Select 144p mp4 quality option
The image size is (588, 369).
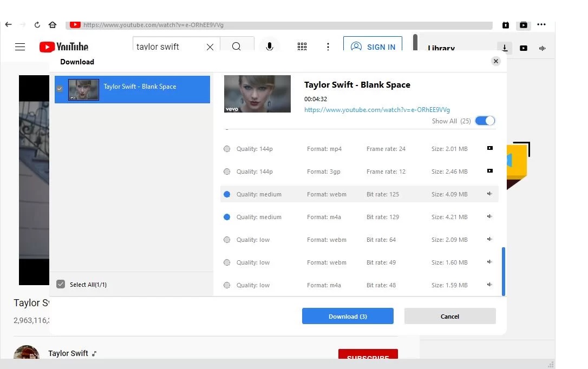coord(227,149)
